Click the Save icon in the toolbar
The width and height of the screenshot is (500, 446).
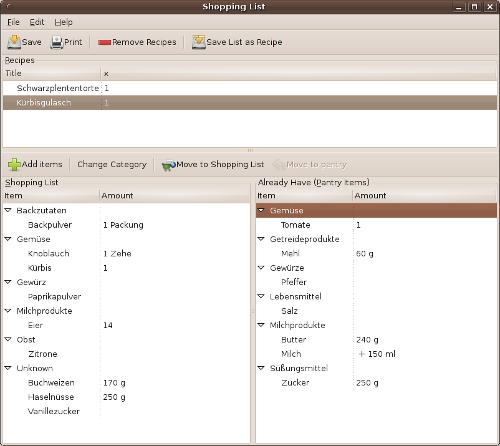pos(14,42)
